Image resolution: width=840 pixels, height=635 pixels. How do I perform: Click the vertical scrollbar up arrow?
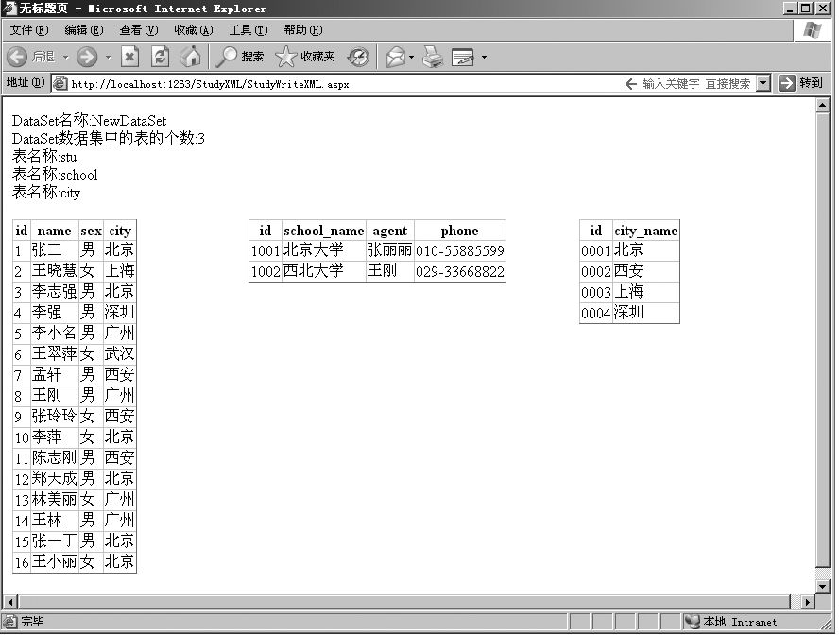(822, 106)
